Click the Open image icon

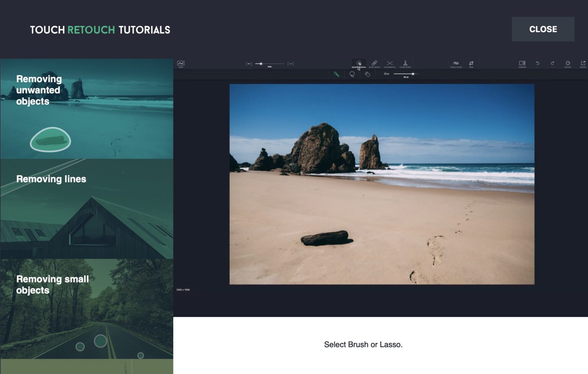tap(181, 64)
